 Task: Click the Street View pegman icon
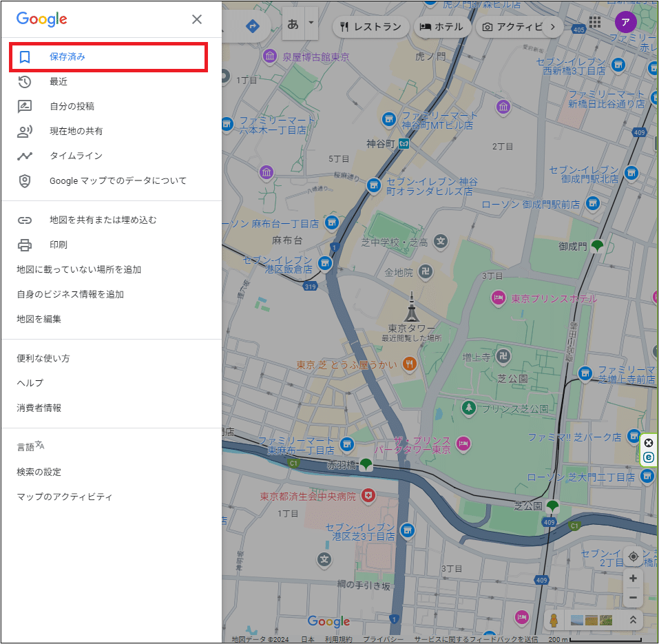pyautogui.click(x=554, y=620)
